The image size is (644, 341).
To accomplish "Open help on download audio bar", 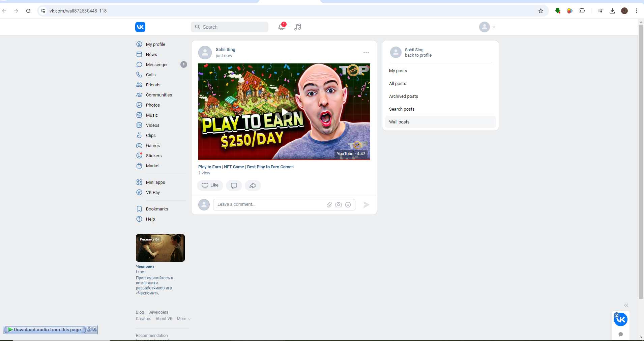I will tap(89, 330).
